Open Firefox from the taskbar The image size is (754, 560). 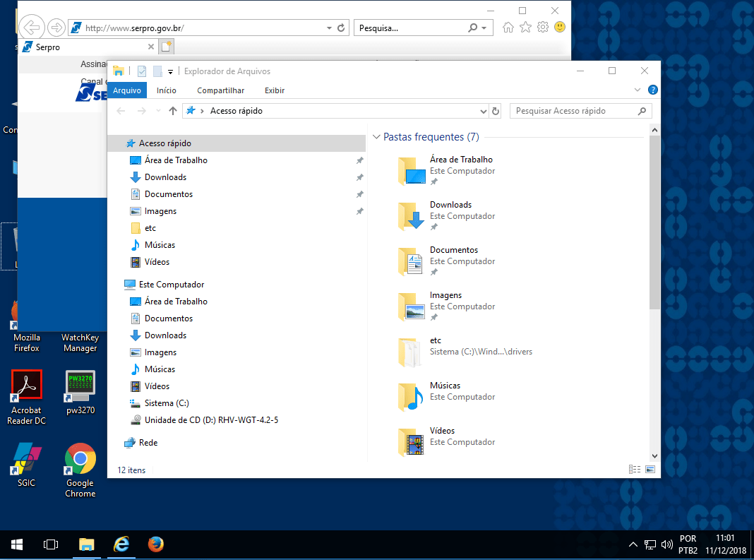pyautogui.click(x=156, y=544)
